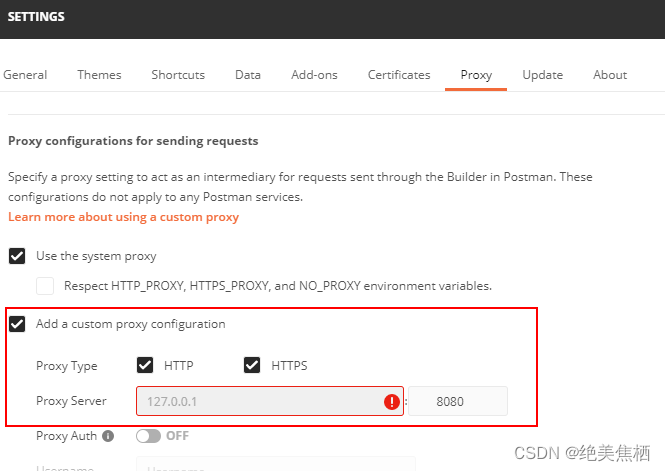The image size is (665, 471).
Task: Open Learn more about using a custom proxy
Action: pyautogui.click(x=123, y=217)
